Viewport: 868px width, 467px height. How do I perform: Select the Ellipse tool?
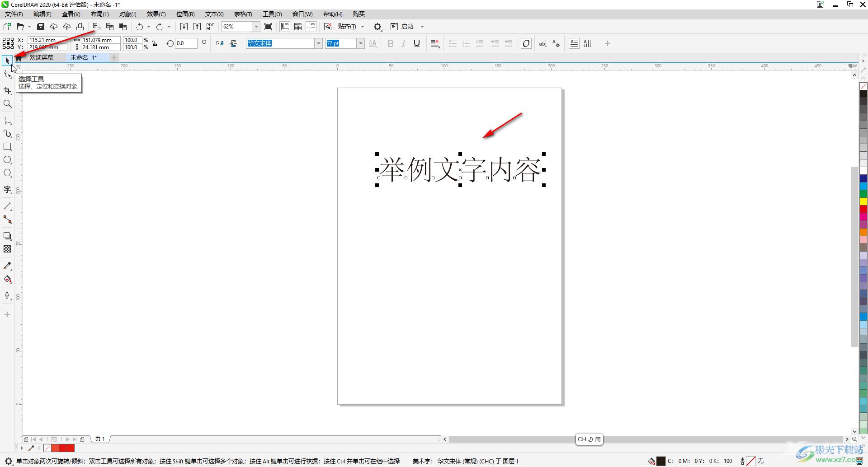(x=7, y=160)
